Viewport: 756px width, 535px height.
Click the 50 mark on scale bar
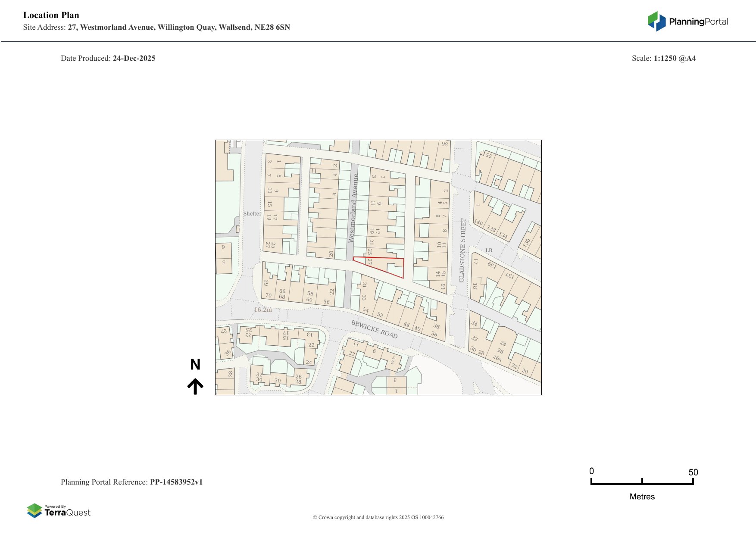pyautogui.click(x=693, y=472)
